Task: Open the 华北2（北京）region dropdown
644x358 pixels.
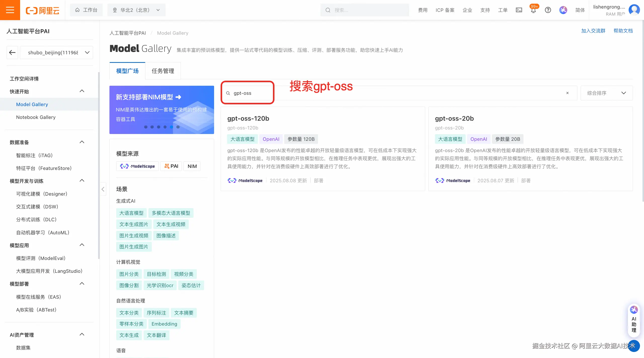Action: tap(136, 10)
